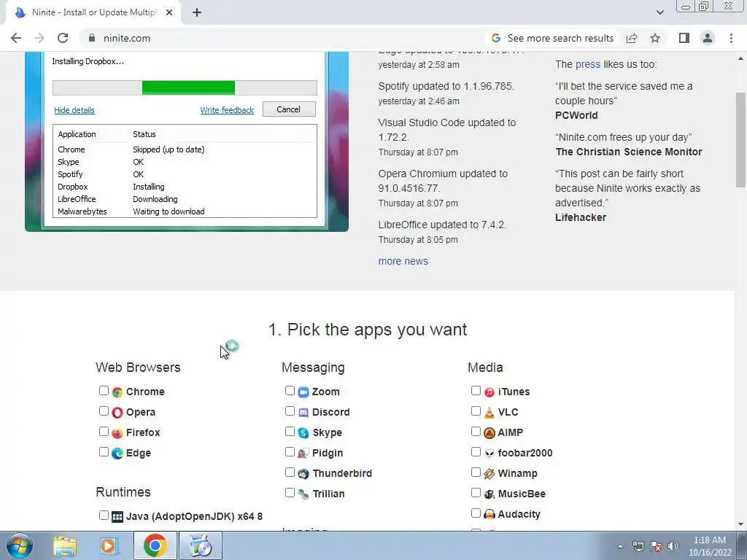Click the Action Center flag tray icon
The image size is (747, 560).
click(656, 546)
